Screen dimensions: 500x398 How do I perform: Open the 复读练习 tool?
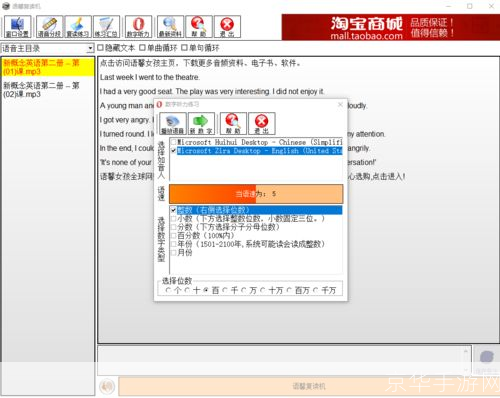[78, 27]
